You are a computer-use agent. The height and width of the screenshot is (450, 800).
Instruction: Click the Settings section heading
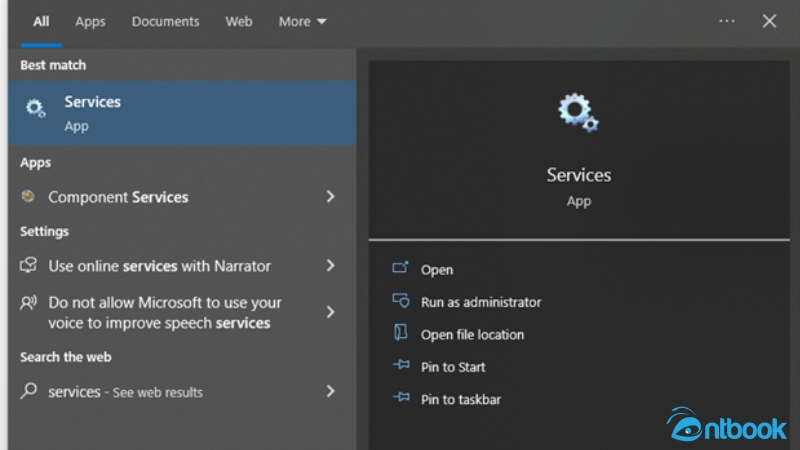pos(44,232)
